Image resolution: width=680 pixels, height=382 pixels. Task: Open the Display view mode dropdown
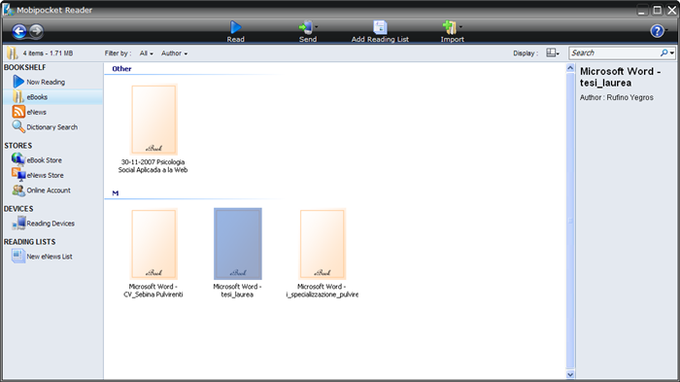pos(552,53)
